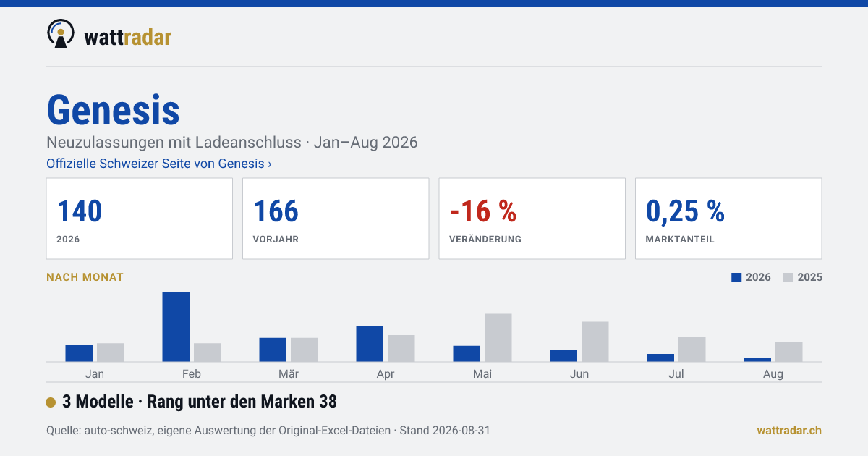Click the grey 2025 bar for Jun
Viewport: 868px width, 456px height.
[595, 342]
